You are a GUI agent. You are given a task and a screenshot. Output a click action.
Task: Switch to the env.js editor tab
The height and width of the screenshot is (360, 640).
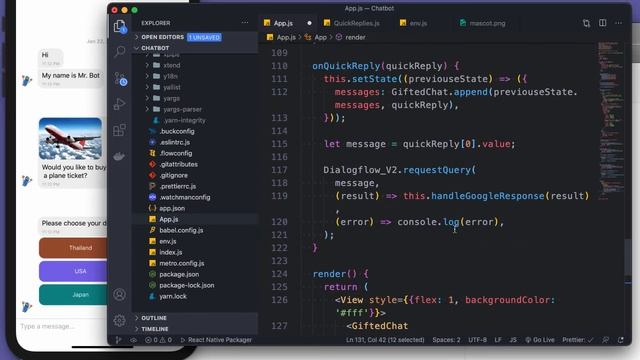click(418, 23)
